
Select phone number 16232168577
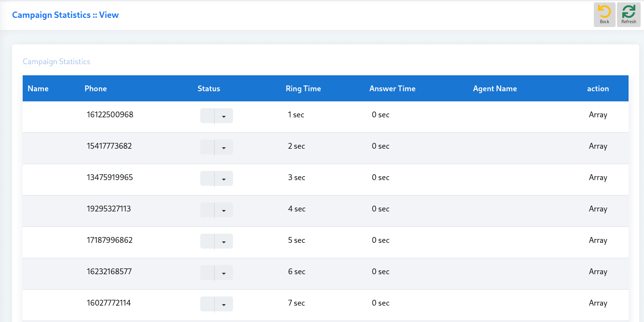pyautogui.click(x=109, y=272)
